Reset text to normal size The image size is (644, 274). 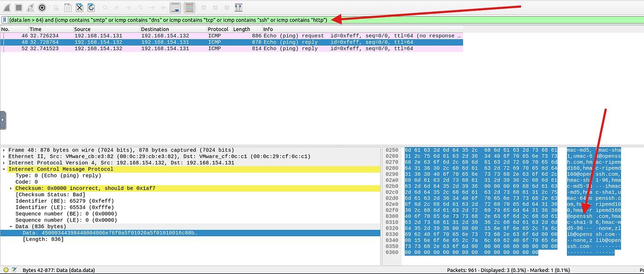click(x=226, y=7)
